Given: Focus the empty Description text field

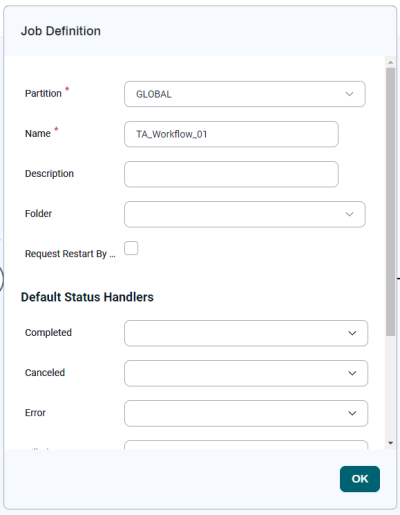Looking at the screenshot, I should 231,174.
